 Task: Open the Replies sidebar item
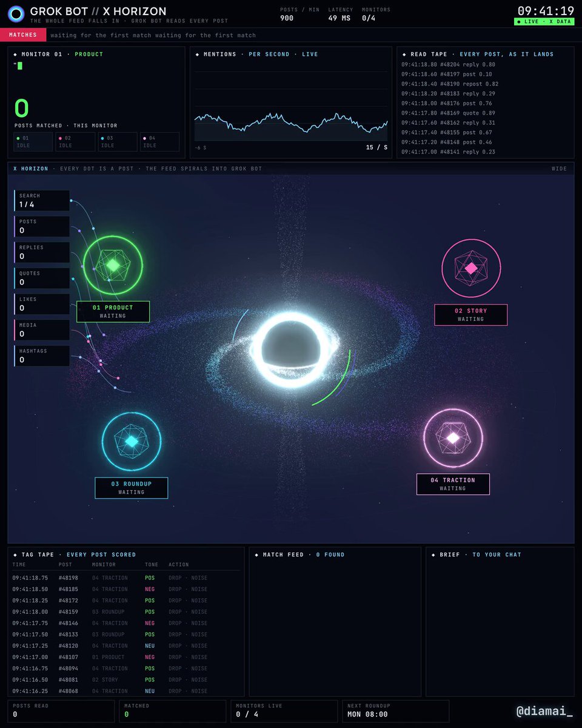click(42, 252)
